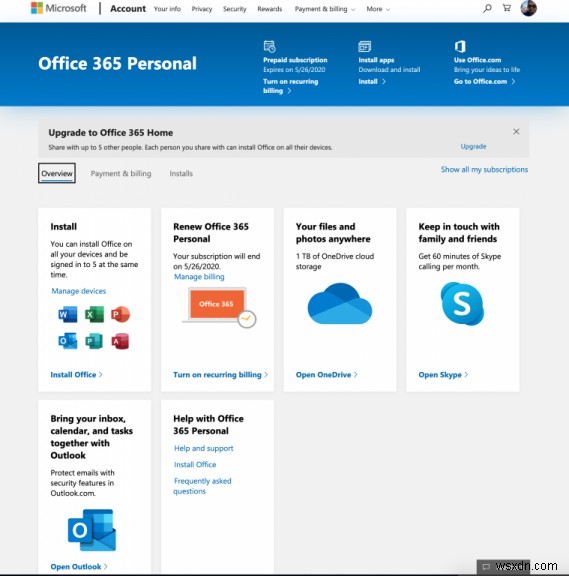Click the 'Your files and photos anywhere' heading
The height and width of the screenshot is (576, 569).
[x=333, y=233]
